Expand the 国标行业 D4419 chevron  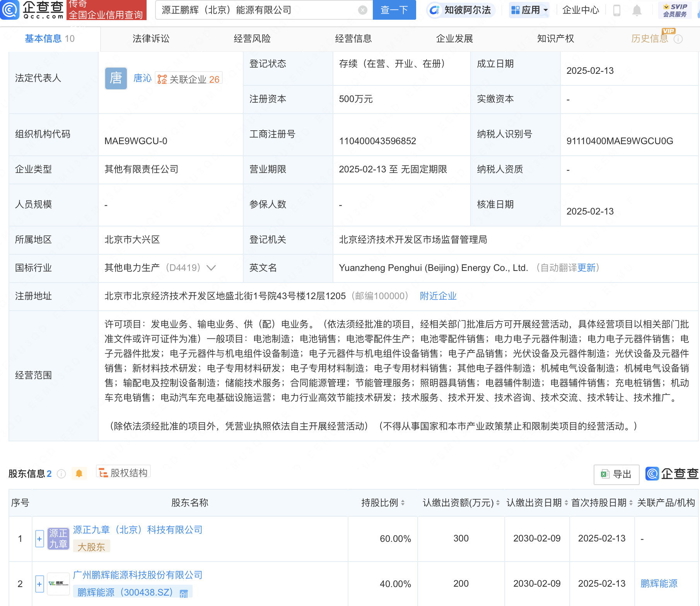click(x=211, y=267)
